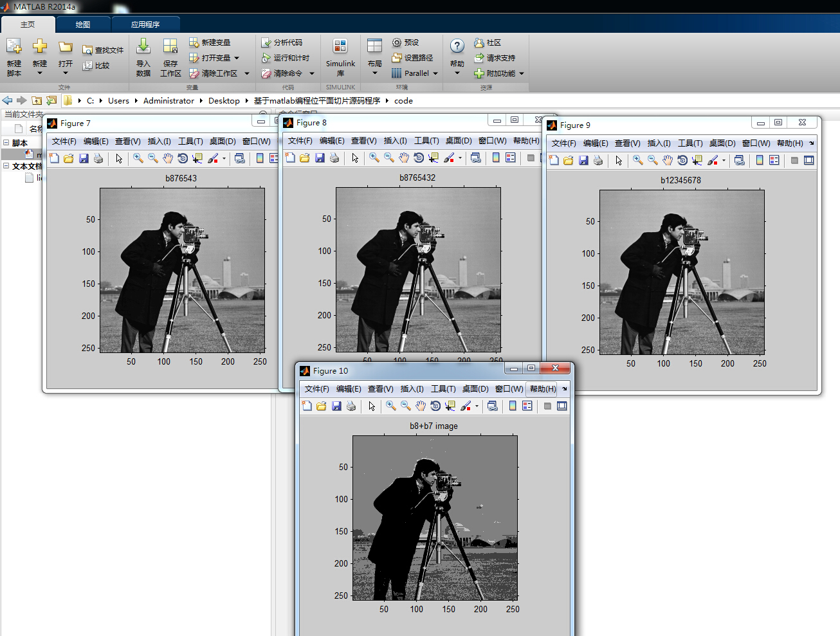Click 新建变量 New Variable button
Viewport: 840px width, 636px height.
tap(210, 42)
